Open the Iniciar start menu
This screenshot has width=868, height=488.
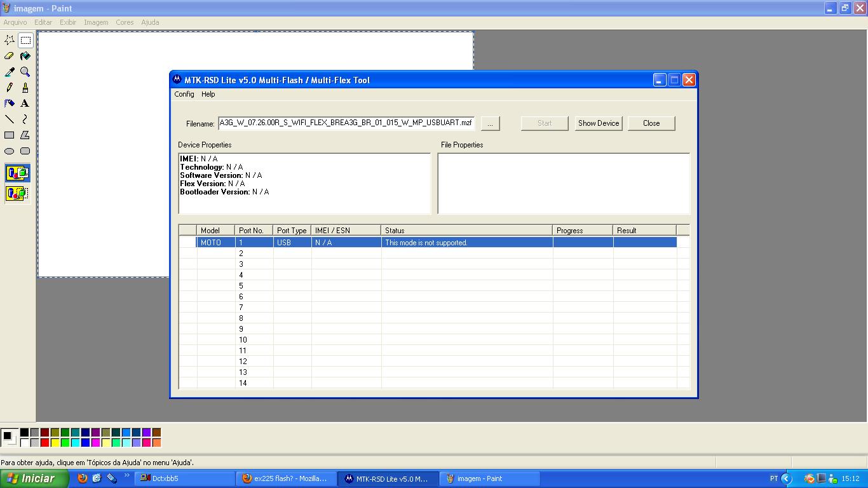point(34,478)
